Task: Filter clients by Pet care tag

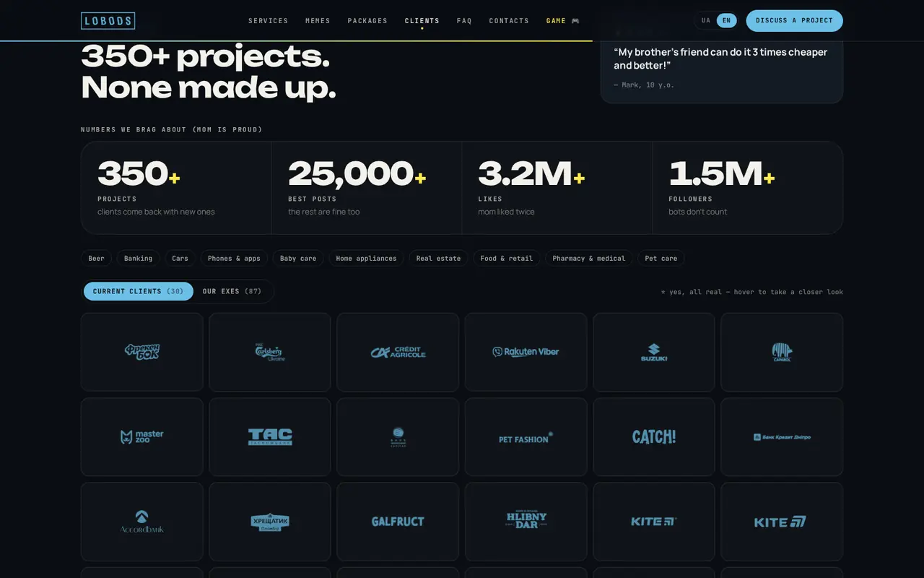Action: [661, 258]
